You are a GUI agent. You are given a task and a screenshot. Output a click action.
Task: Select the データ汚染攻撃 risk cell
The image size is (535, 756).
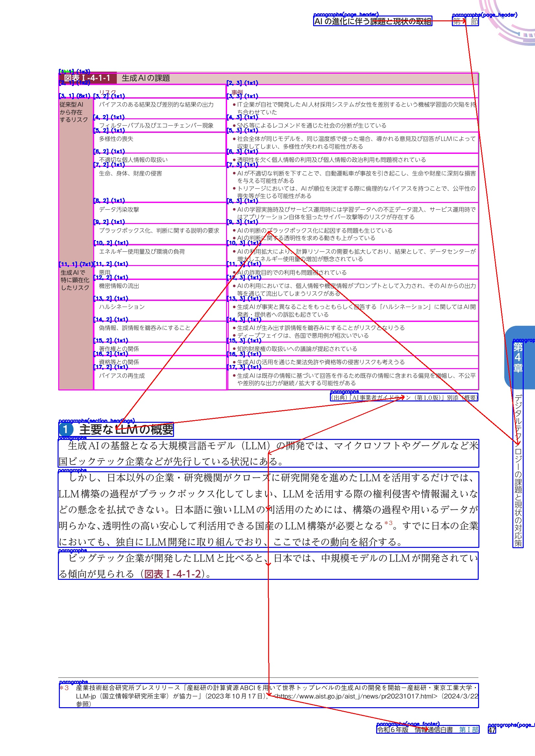pos(119,209)
